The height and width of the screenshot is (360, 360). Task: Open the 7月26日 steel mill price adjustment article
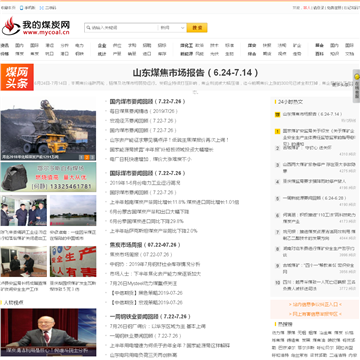point(158,326)
